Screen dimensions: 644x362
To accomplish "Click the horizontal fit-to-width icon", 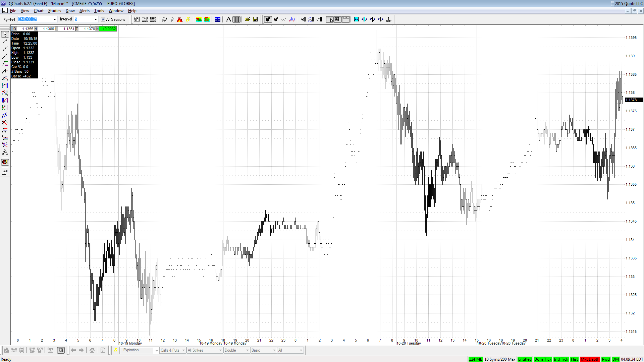I will (x=356, y=19).
